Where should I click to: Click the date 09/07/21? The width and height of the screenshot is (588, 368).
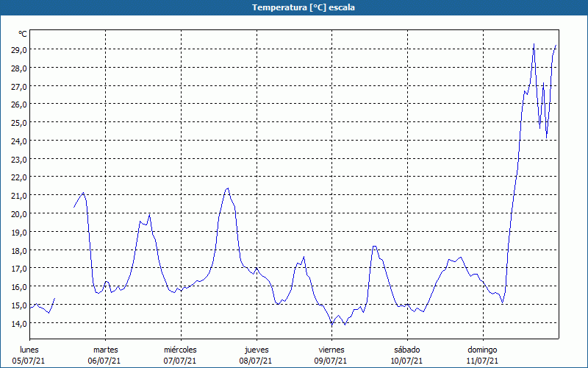click(331, 361)
